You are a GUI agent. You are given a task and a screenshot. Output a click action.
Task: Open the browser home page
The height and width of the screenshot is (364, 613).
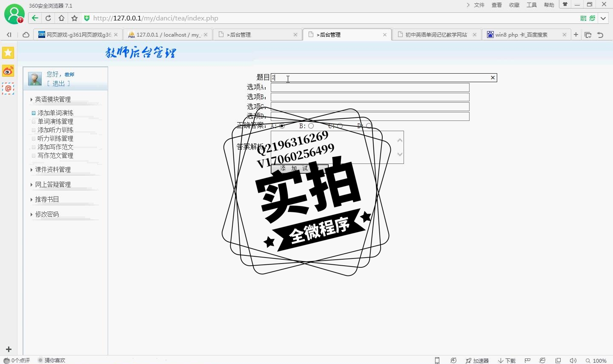click(x=61, y=18)
